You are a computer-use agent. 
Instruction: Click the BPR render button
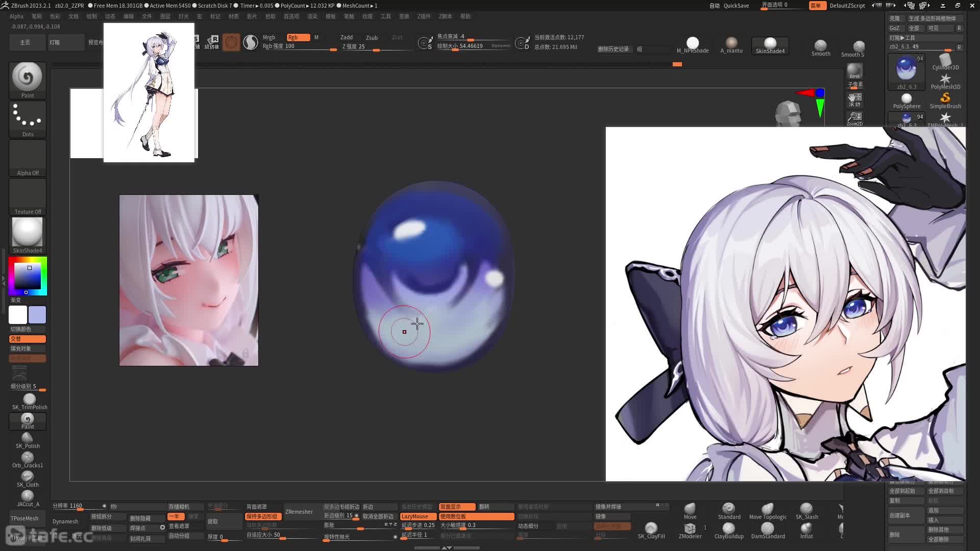tap(855, 71)
